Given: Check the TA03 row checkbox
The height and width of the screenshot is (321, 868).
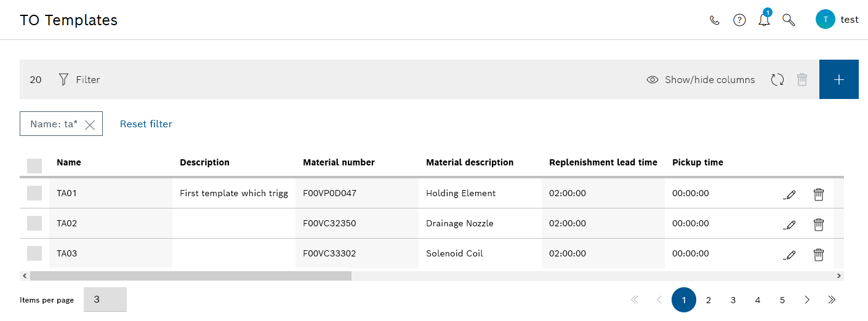Looking at the screenshot, I should 34,253.
